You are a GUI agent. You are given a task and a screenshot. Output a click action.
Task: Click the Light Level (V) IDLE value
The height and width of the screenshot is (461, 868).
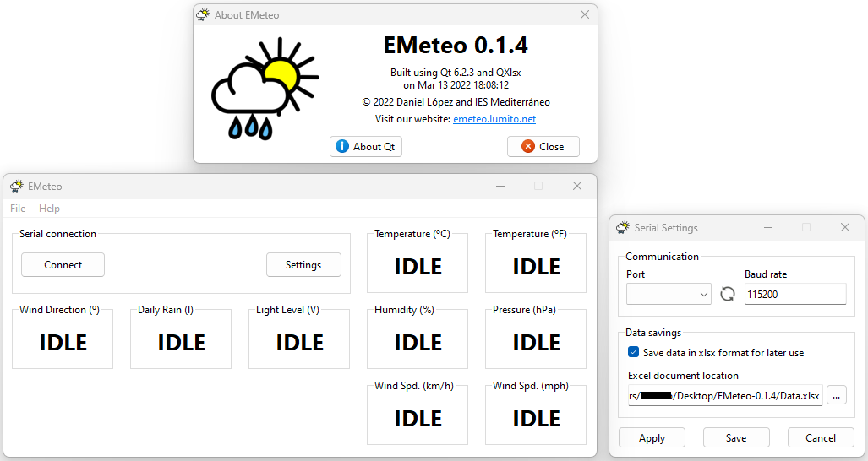click(x=299, y=343)
